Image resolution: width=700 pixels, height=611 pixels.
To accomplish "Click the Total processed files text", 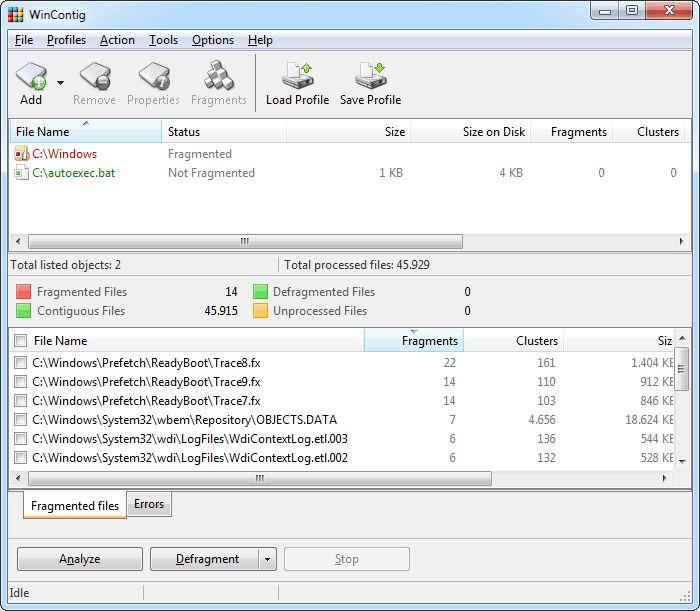I will click(357, 265).
